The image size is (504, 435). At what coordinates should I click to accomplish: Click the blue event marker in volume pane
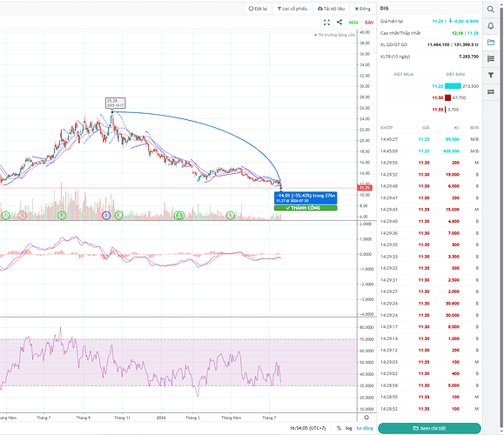coord(106,215)
